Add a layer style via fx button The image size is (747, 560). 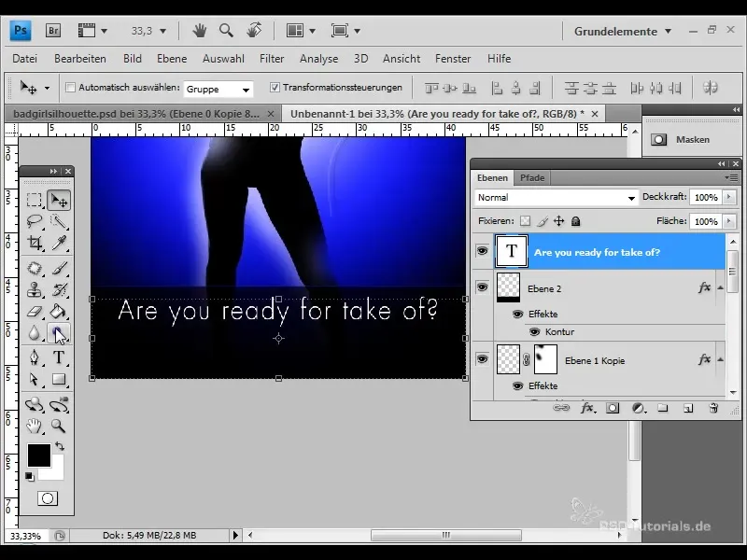(x=587, y=408)
